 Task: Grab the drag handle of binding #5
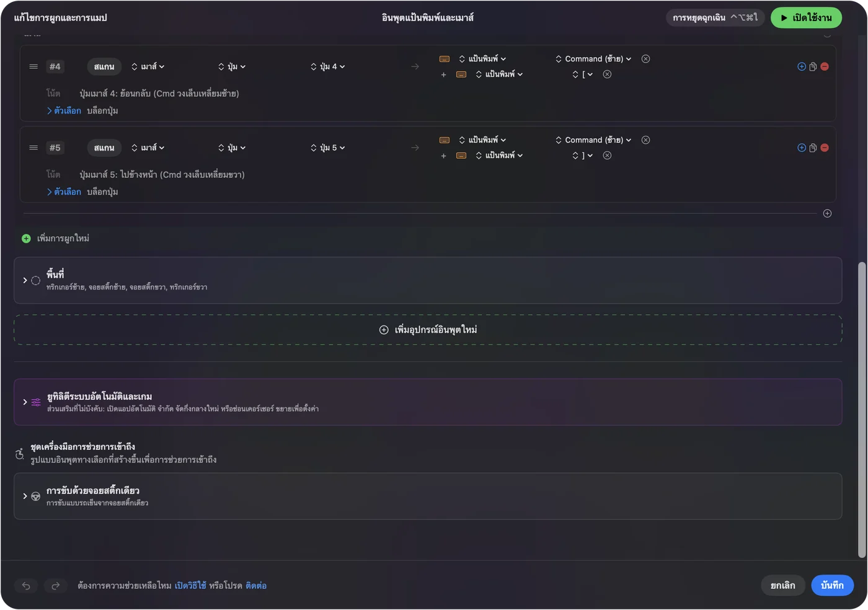[x=33, y=148]
